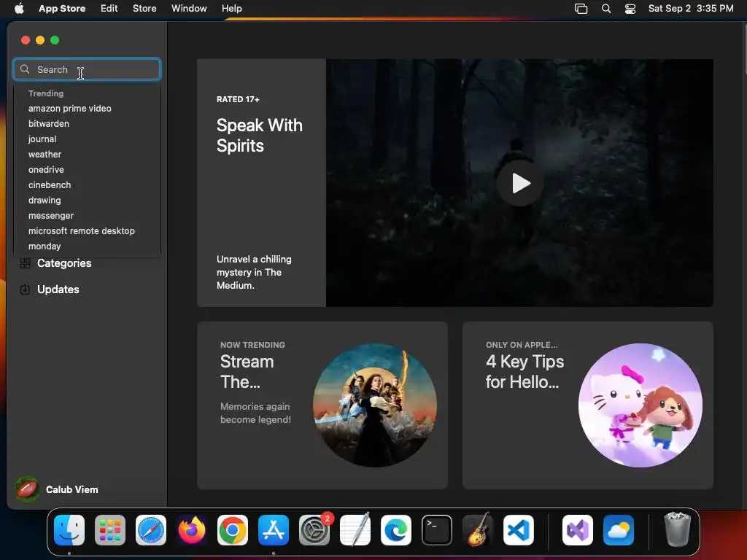Click the magnifier icon in search field
The width and height of the screenshot is (747, 560).
(25, 69)
